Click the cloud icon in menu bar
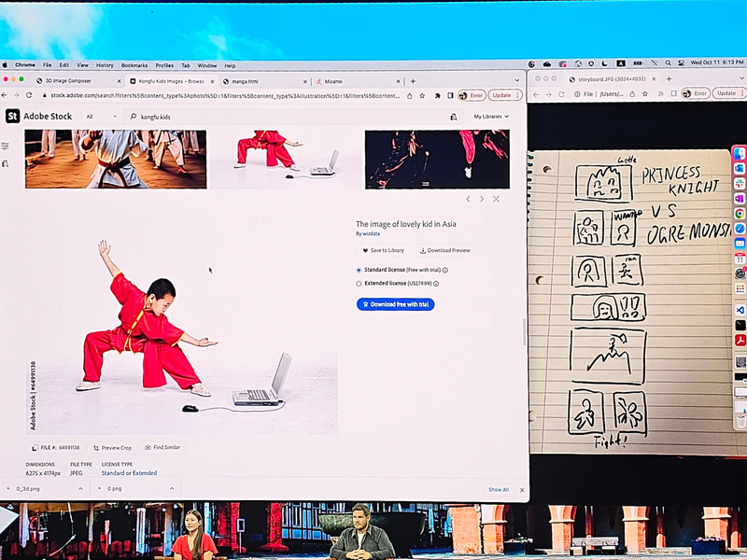 [x=547, y=63]
